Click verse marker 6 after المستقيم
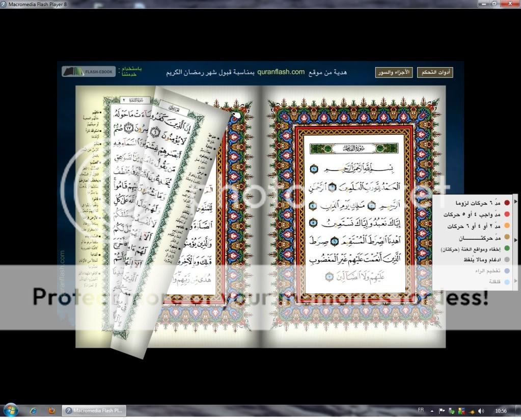This screenshot has height=420, width=521. [x=335, y=242]
